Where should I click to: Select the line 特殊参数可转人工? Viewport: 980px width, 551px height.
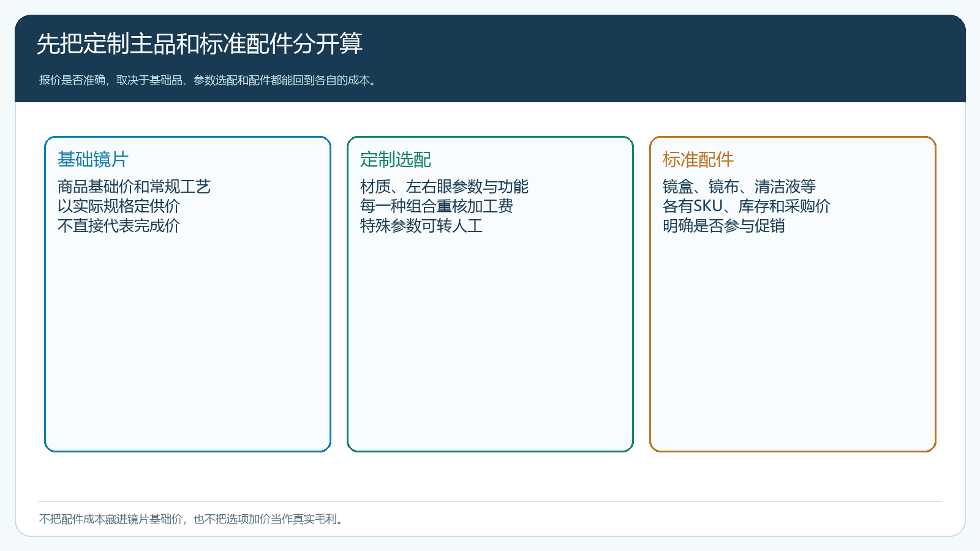coord(421,226)
